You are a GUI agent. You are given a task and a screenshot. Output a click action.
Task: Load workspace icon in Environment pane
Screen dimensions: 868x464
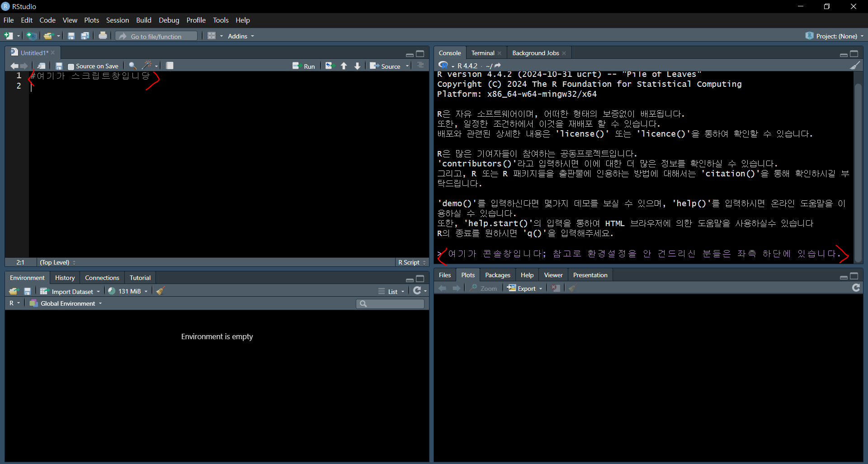tap(14, 291)
